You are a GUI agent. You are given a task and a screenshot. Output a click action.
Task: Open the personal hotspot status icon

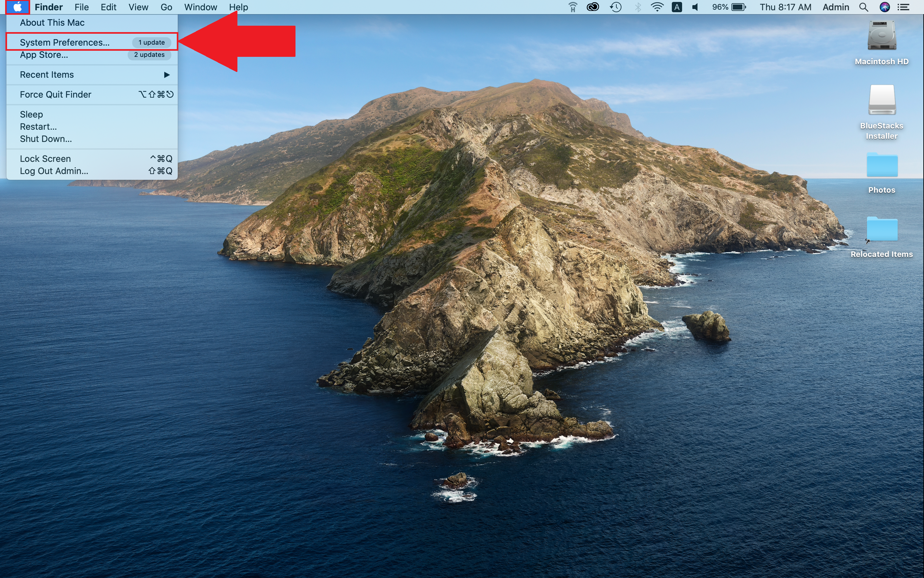572,7
